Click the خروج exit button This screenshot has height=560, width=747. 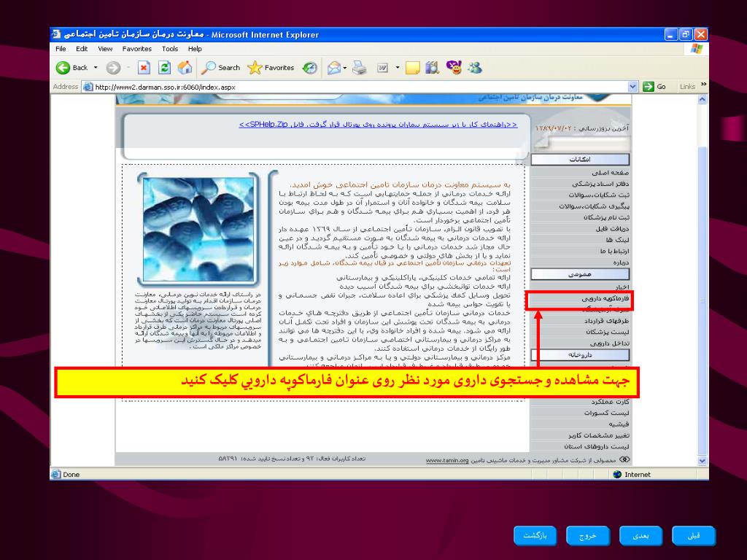tap(588, 536)
